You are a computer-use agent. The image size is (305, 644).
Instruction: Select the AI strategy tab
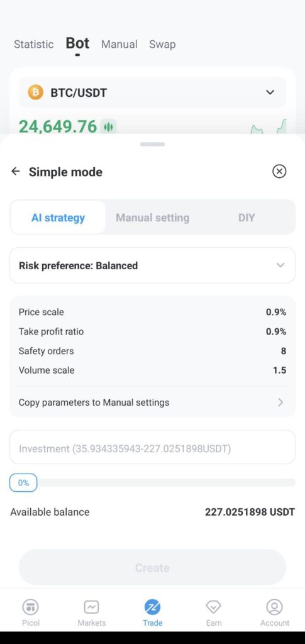[58, 217]
